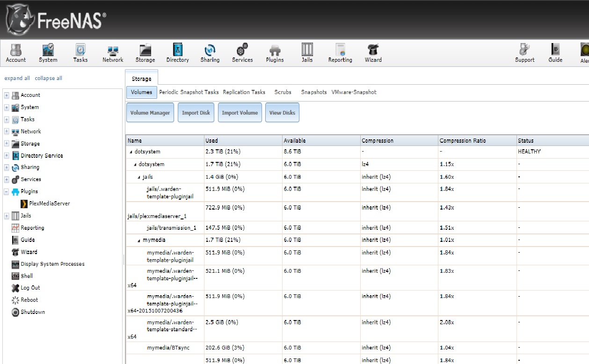
Task: Switch to the Scrubs tab
Action: [283, 92]
